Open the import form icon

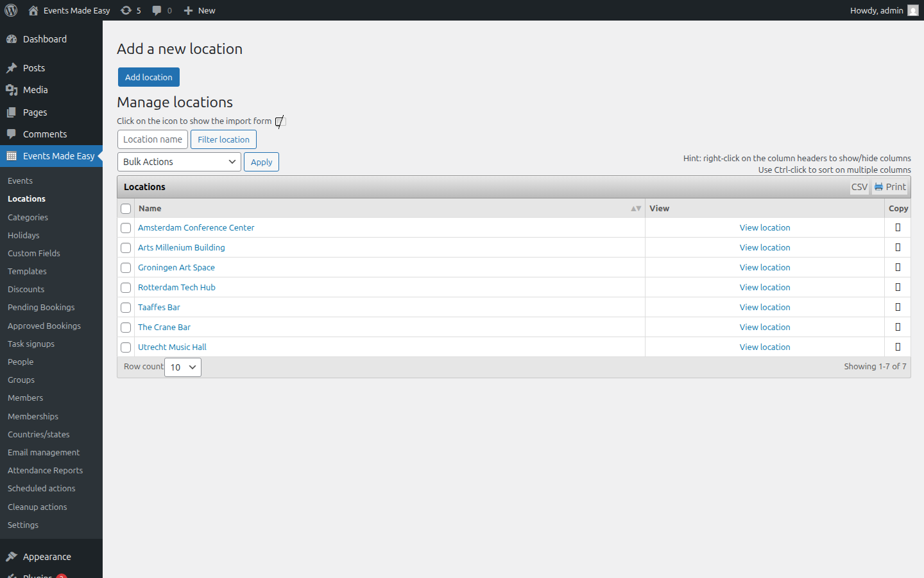coord(279,121)
